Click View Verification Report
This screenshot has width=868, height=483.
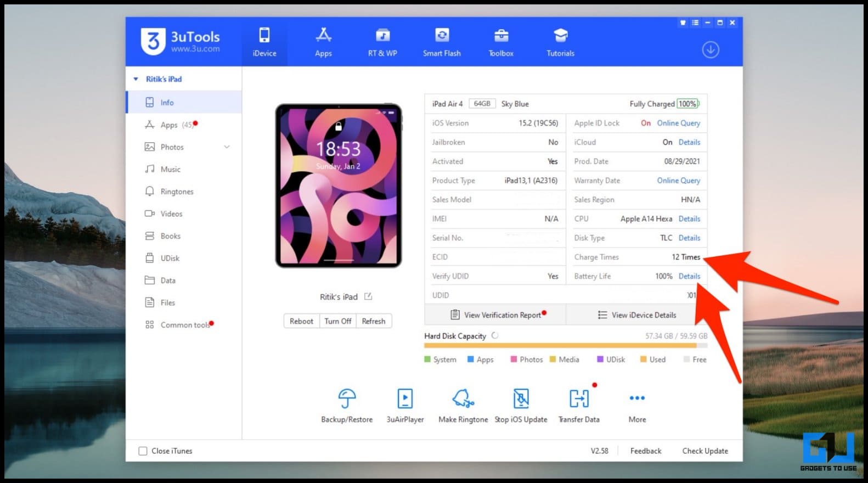point(495,314)
